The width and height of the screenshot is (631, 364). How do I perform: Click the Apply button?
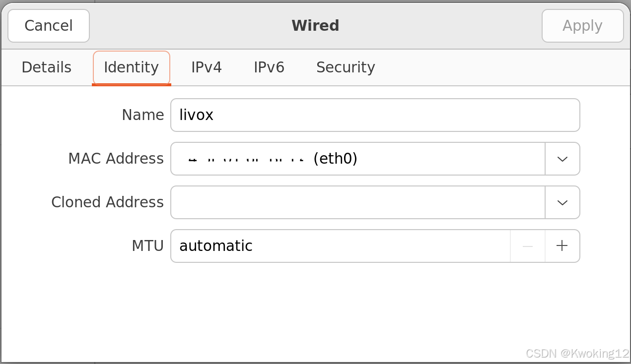tap(582, 26)
